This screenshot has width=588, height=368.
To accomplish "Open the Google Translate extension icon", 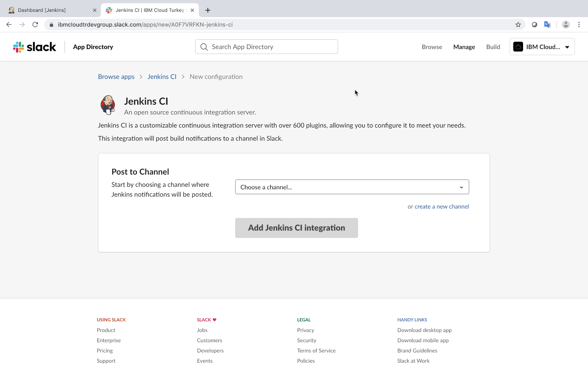I will [548, 25].
